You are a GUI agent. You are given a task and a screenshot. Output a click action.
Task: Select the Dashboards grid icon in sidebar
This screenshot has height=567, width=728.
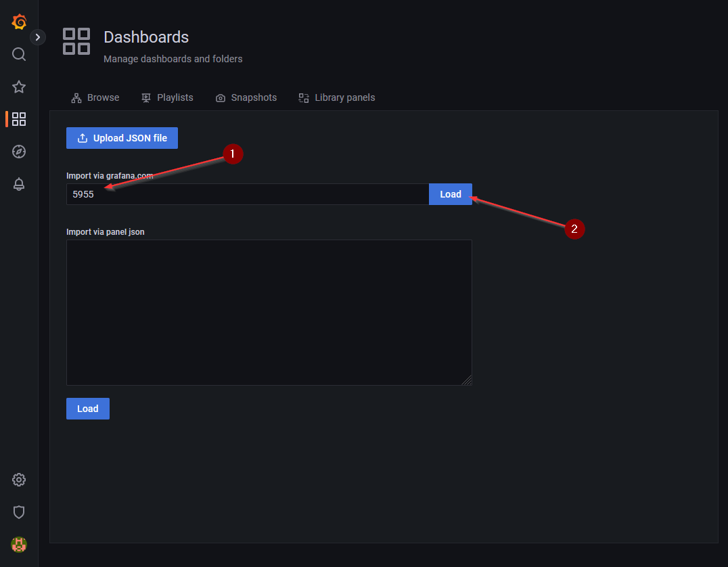click(19, 119)
